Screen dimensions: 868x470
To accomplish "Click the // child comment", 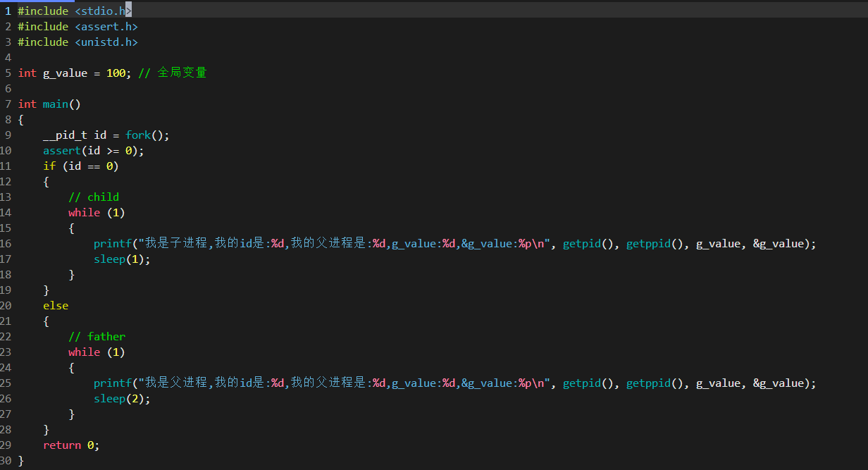I will 94,197.
